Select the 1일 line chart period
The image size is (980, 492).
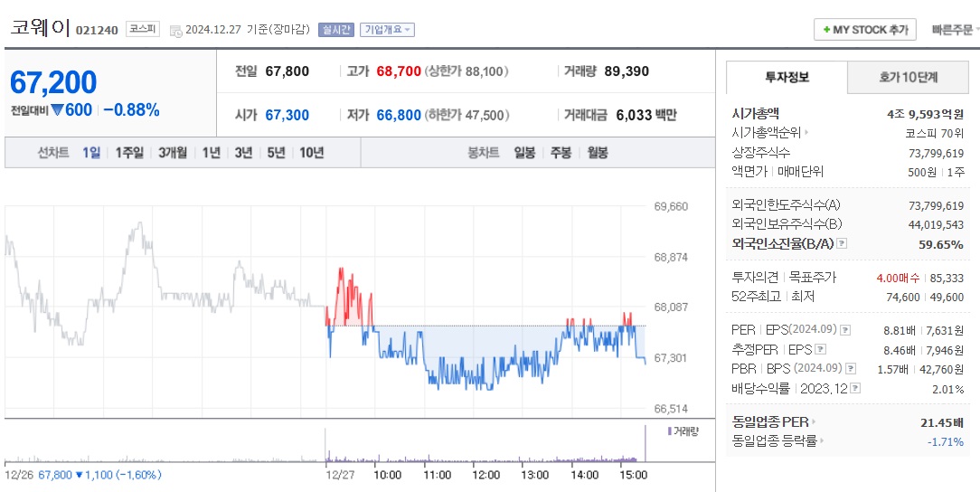click(x=91, y=153)
